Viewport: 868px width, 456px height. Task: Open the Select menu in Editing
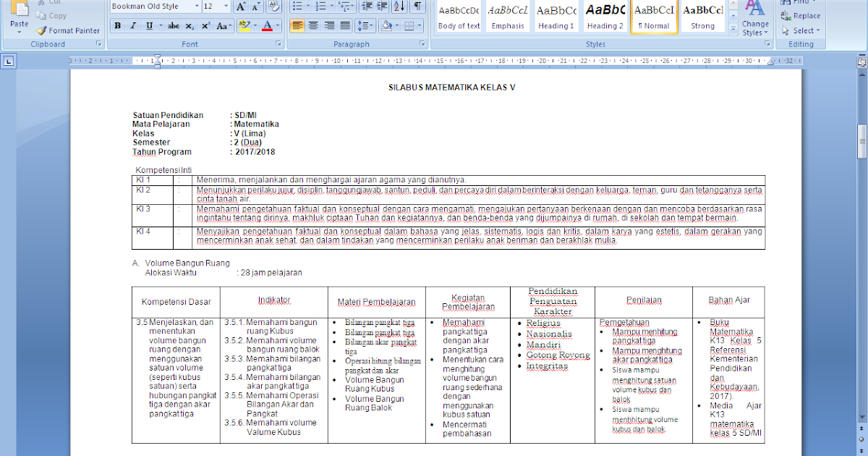point(801,30)
